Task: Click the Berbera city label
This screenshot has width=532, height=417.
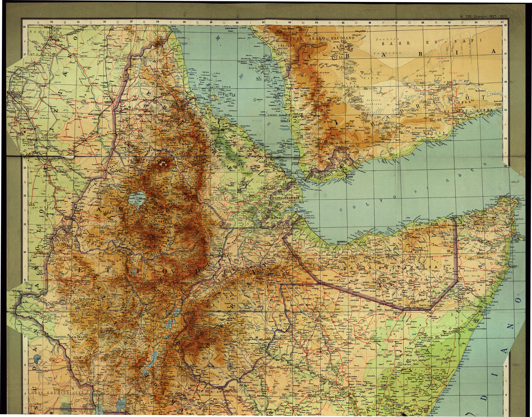Action: coord(342,242)
